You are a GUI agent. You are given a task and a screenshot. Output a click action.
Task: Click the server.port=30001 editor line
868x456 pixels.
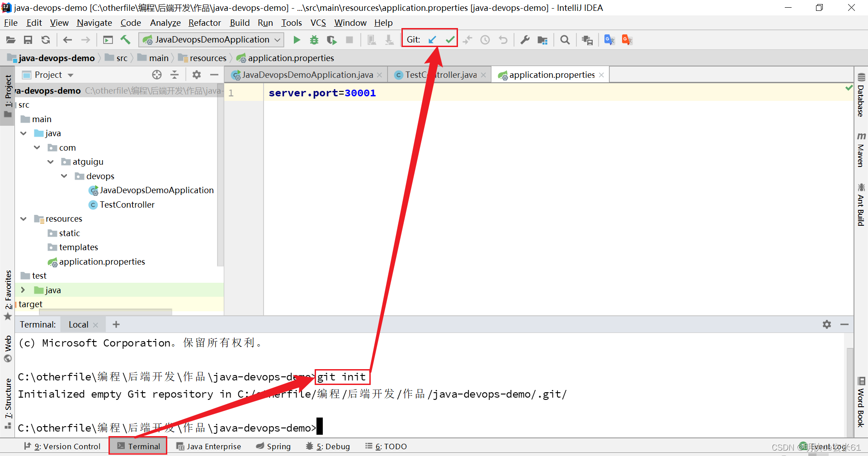[322, 93]
